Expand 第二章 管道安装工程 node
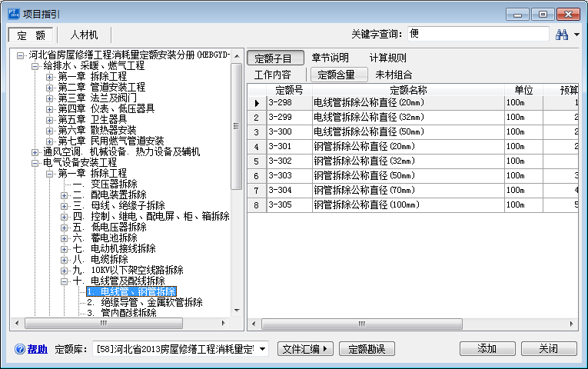The width and height of the screenshot is (588, 369). click(x=49, y=88)
